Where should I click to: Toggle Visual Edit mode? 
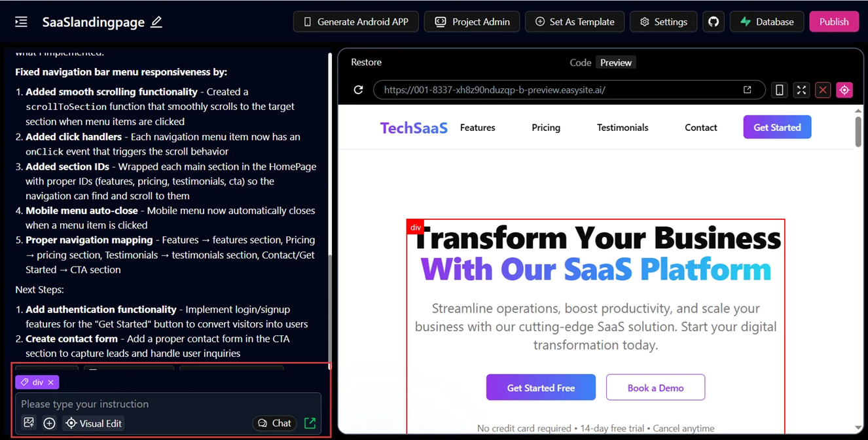point(94,423)
